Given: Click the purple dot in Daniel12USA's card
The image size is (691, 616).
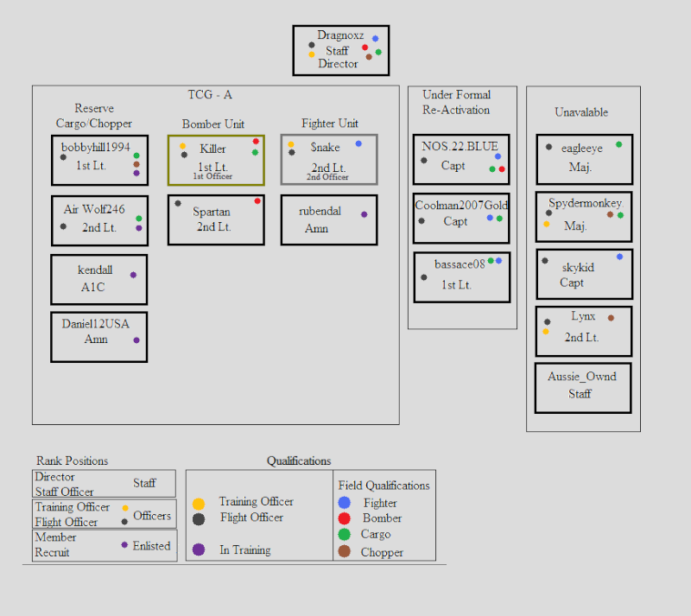Looking at the screenshot, I should (136, 340).
